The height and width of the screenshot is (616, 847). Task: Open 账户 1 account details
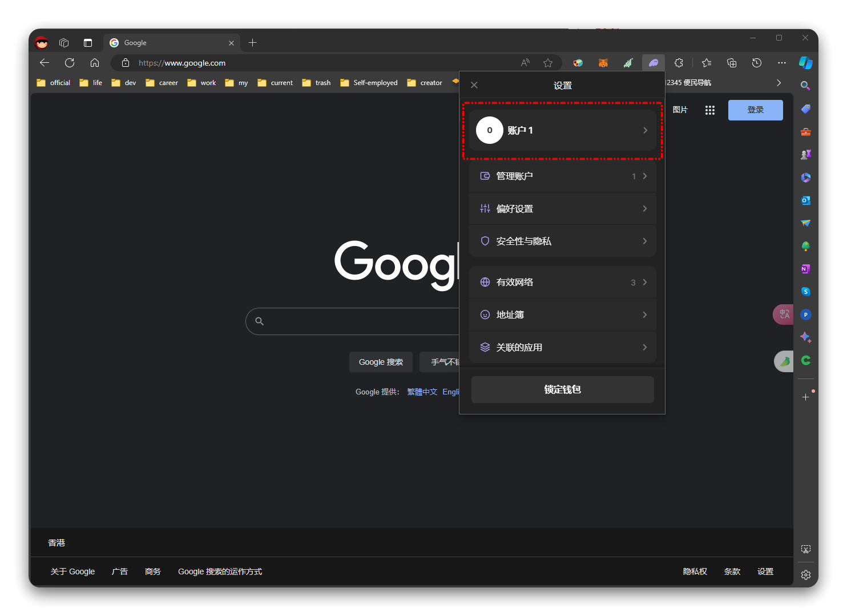pyautogui.click(x=562, y=130)
